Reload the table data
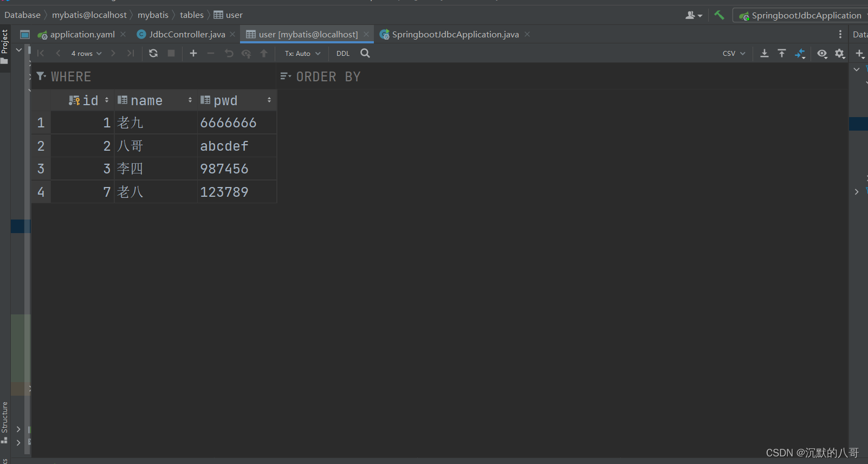Image resolution: width=868 pixels, height=464 pixels. 153,53
